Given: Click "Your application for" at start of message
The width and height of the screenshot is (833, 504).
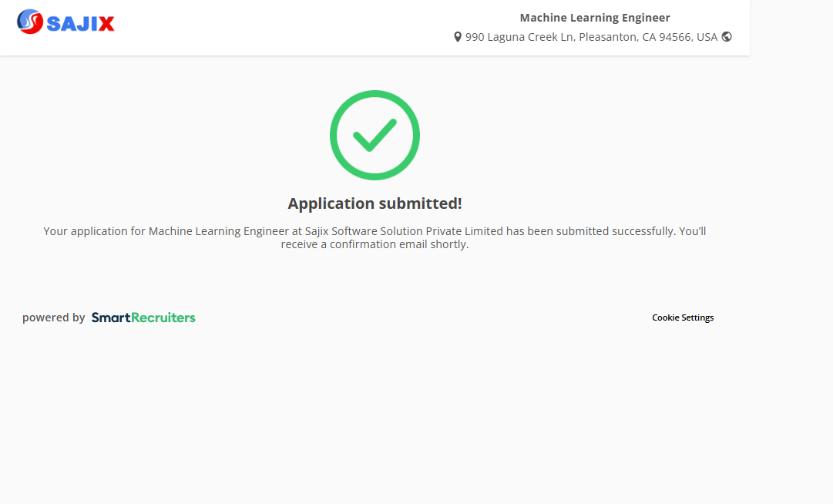Looking at the screenshot, I should 94,231.
